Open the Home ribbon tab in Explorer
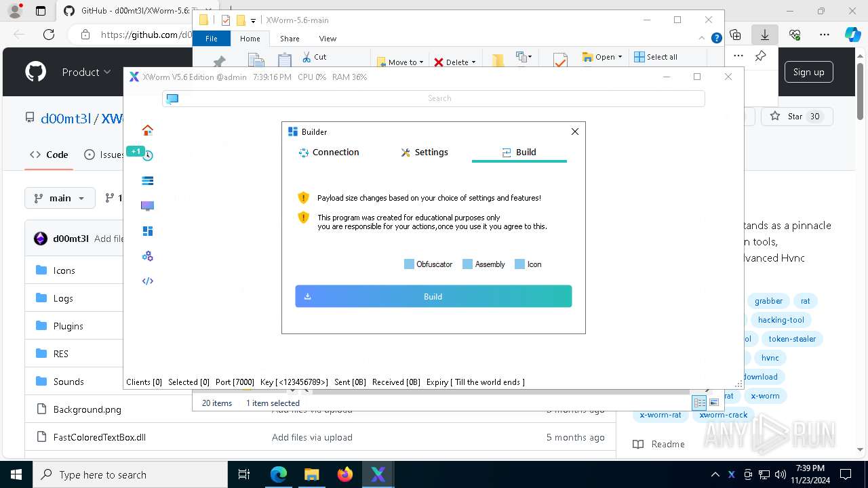Image resolution: width=868 pixels, height=488 pixels. (x=250, y=39)
